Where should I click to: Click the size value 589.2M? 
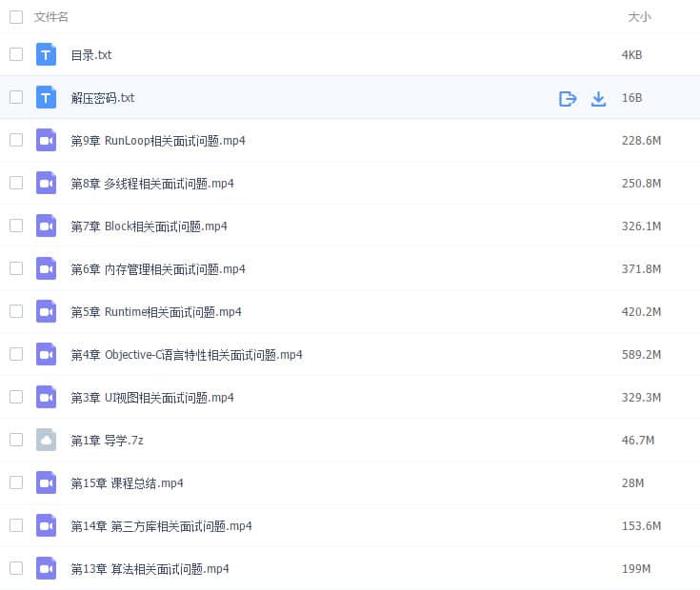click(x=641, y=355)
